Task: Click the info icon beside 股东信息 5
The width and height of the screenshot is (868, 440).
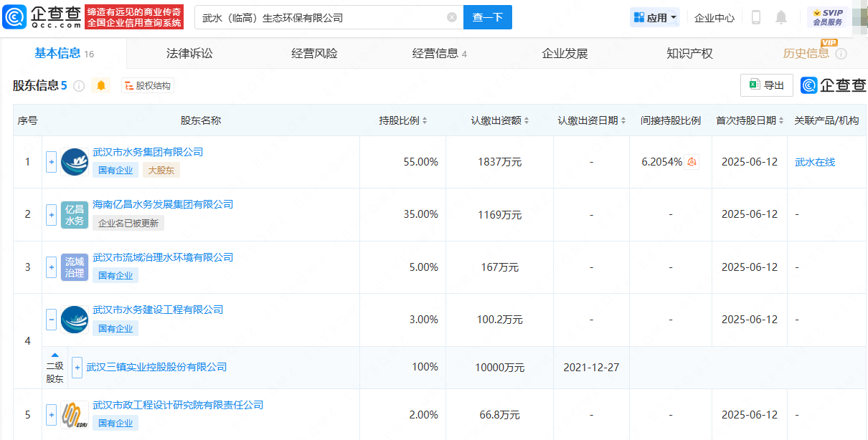Action: click(79, 86)
